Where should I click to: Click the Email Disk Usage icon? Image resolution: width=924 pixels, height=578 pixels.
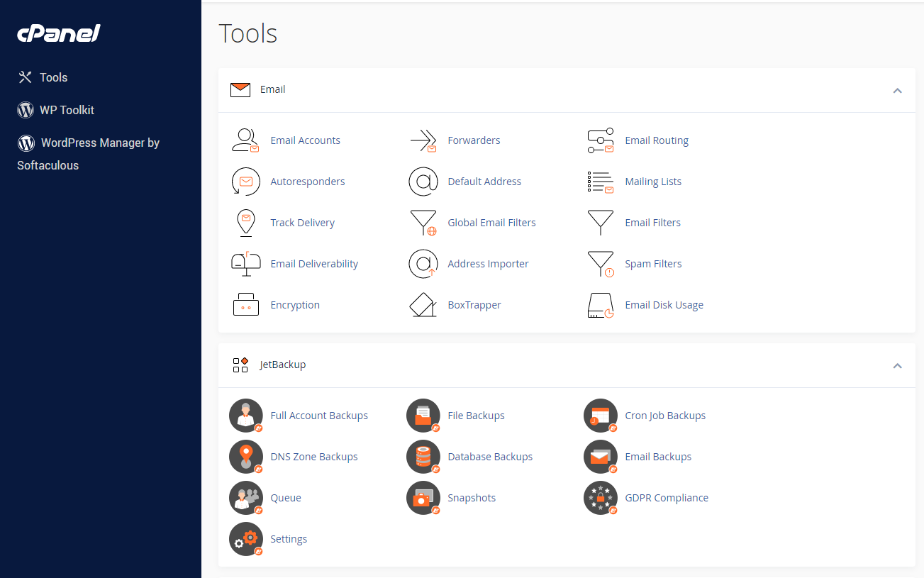[x=601, y=305]
